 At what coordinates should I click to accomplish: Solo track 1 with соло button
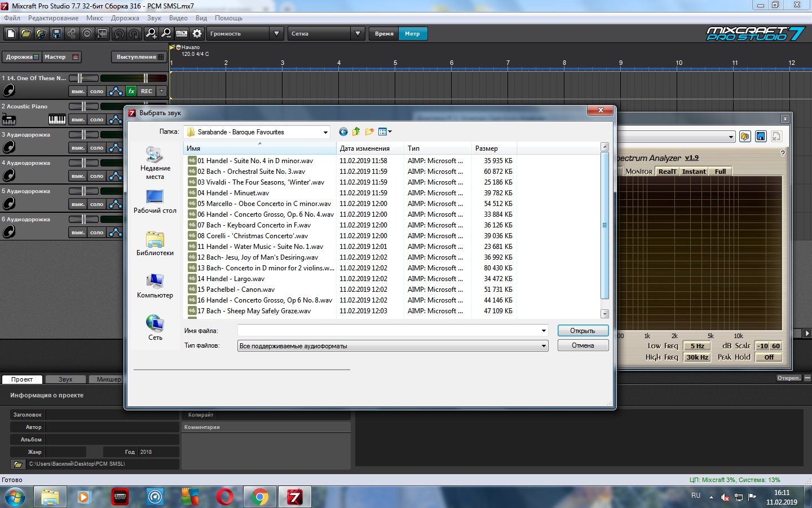coord(97,91)
